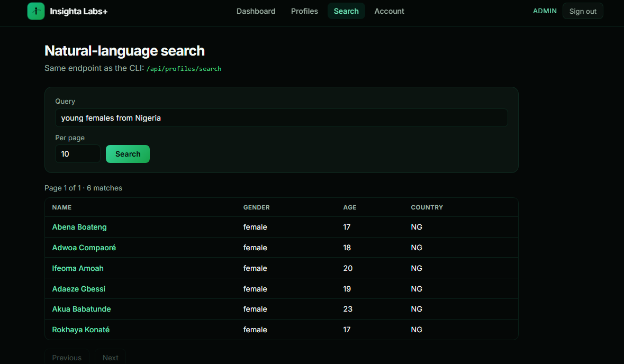Open the Dashboard nav item

(x=256, y=11)
